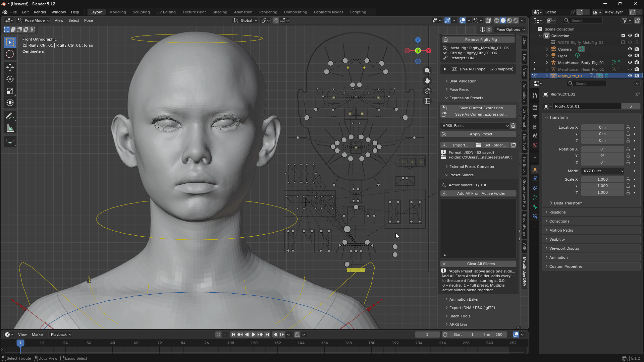Viewport: 644px width, 362px height.
Task: Pick the Annotate tool
Action: tap(10, 116)
